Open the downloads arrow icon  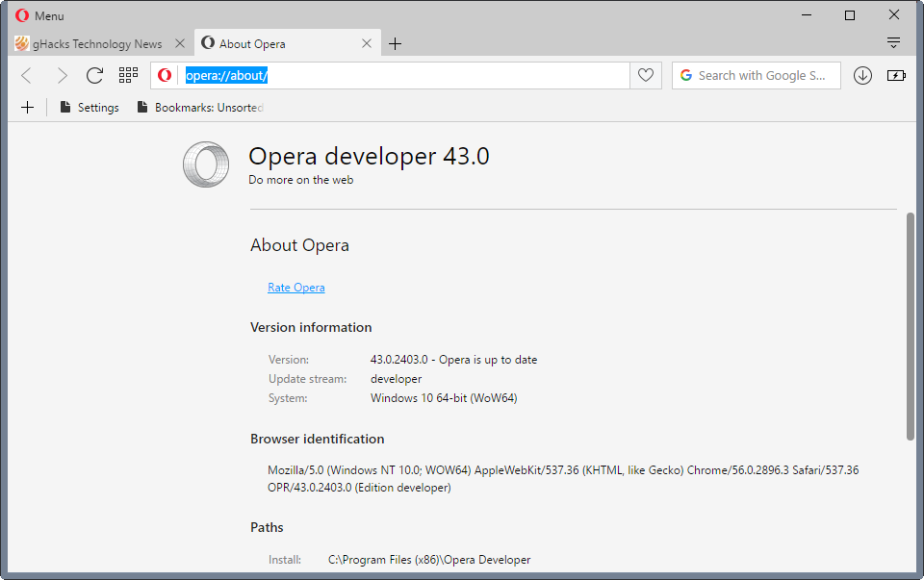(862, 76)
